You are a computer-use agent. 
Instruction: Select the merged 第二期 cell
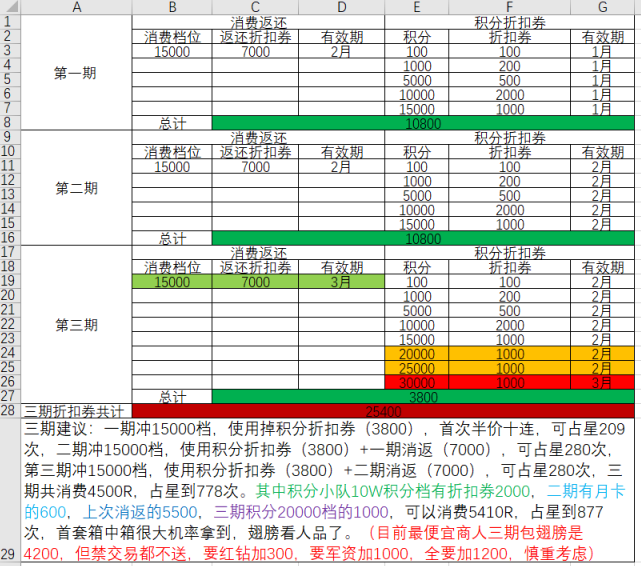(77, 188)
